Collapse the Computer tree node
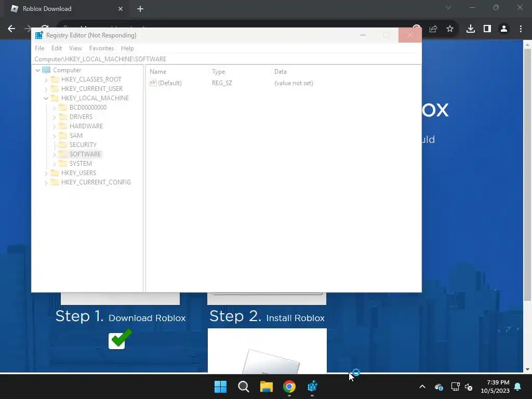 (37, 70)
